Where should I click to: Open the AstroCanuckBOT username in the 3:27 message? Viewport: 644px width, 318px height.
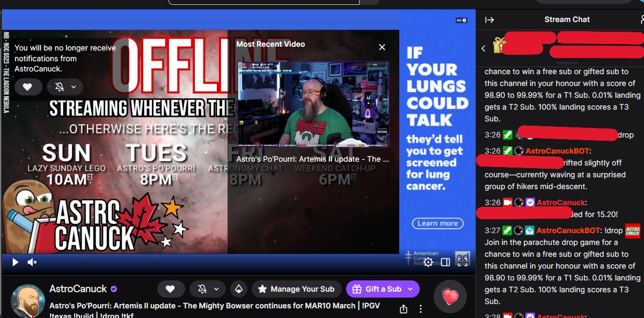tap(568, 230)
